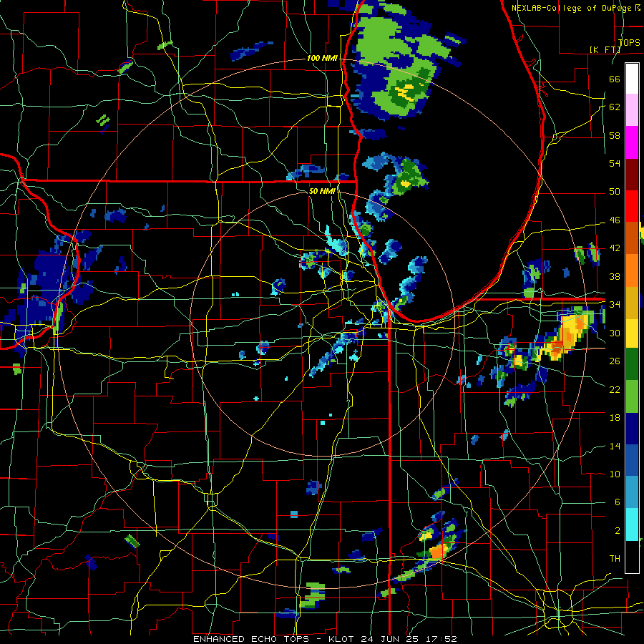The height and width of the screenshot is (644, 644).
Task: Click the legend value "58"
Action: click(615, 135)
